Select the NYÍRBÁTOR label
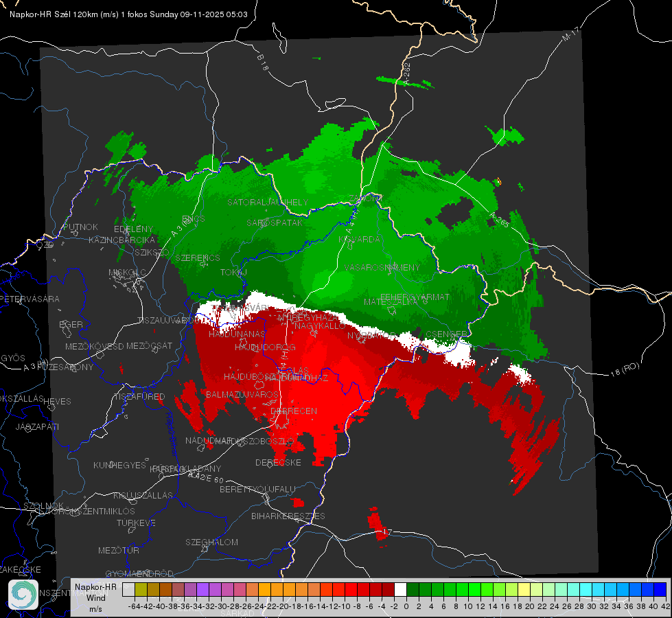This screenshot has width=672, height=618. pos(371,335)
